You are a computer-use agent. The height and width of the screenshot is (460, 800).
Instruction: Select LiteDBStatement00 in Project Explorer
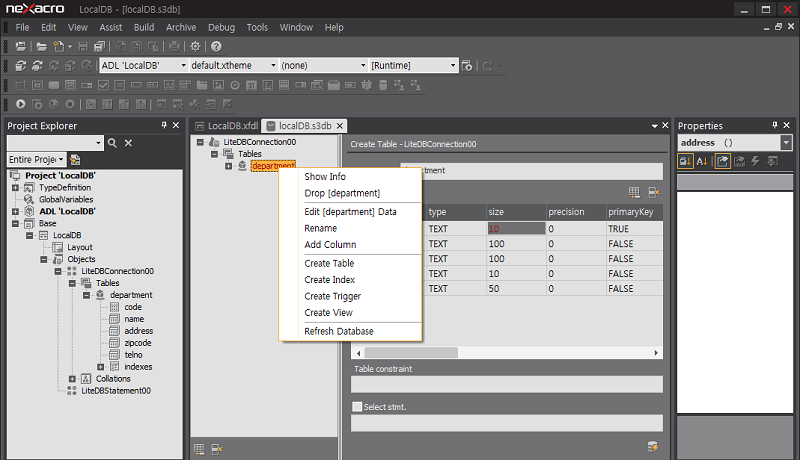click(116, 391)
